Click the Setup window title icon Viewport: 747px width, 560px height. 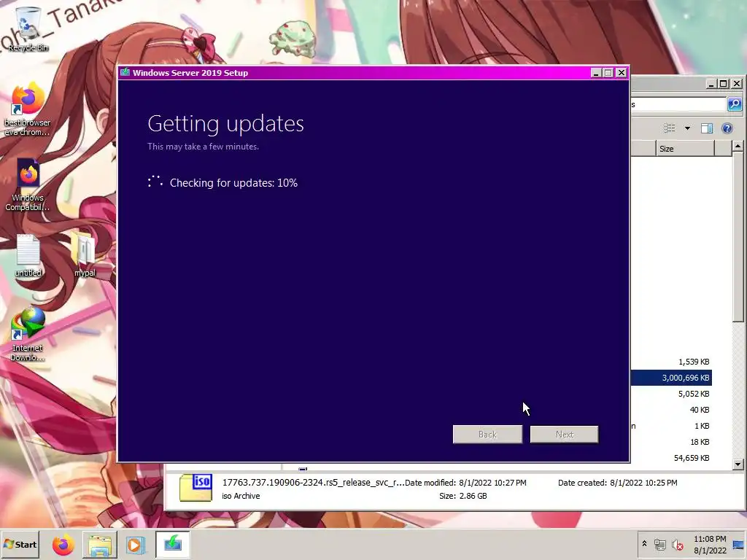click(x=125, y=72)
